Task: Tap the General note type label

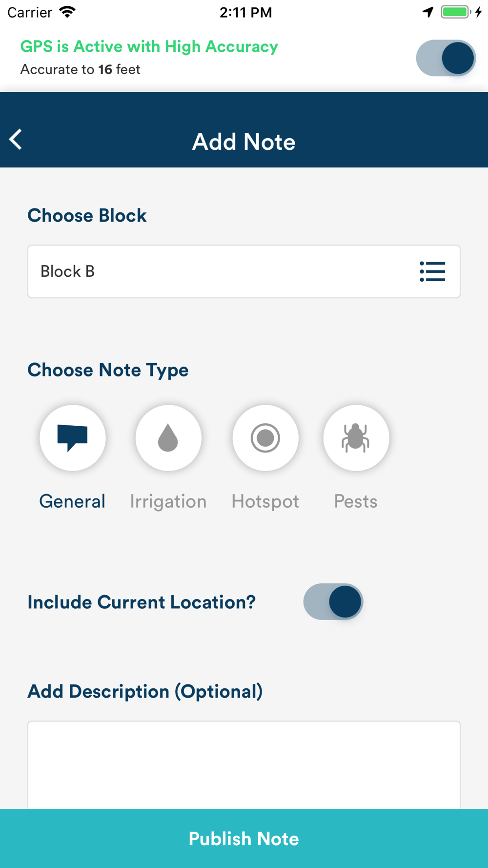Action: 72,501
